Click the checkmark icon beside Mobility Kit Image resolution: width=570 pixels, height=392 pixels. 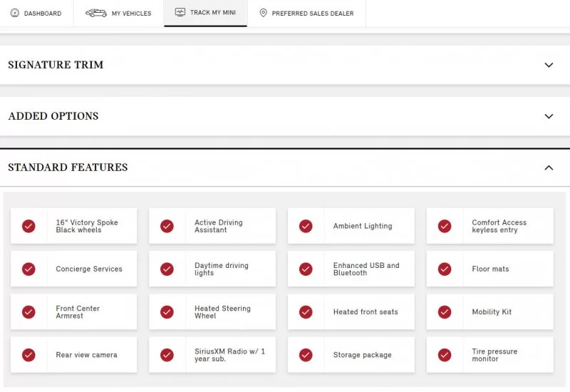pos(445,312)
